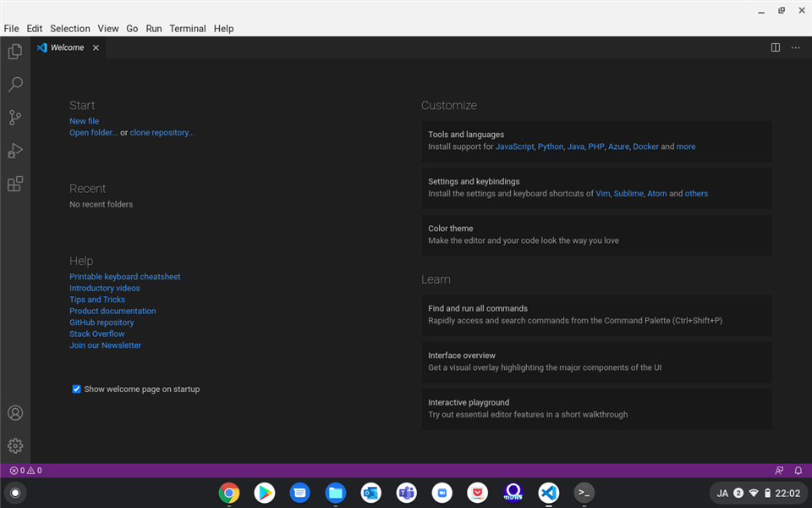The width and height of the screenshot is (812, 508).
Task: Open the Run and Debug view icon
Action: [x=15, y=151]
